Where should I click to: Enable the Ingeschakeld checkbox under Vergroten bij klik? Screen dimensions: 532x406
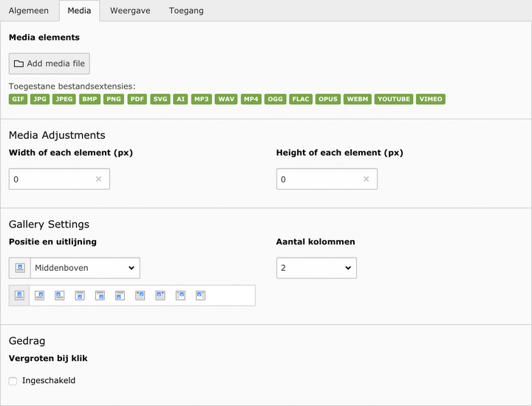tap(13, 381)
